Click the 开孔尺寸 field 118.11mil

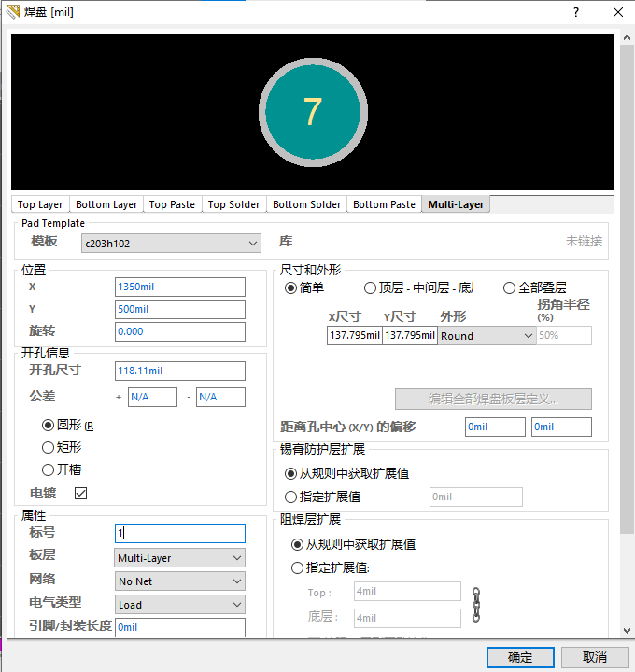pos(180,371)
